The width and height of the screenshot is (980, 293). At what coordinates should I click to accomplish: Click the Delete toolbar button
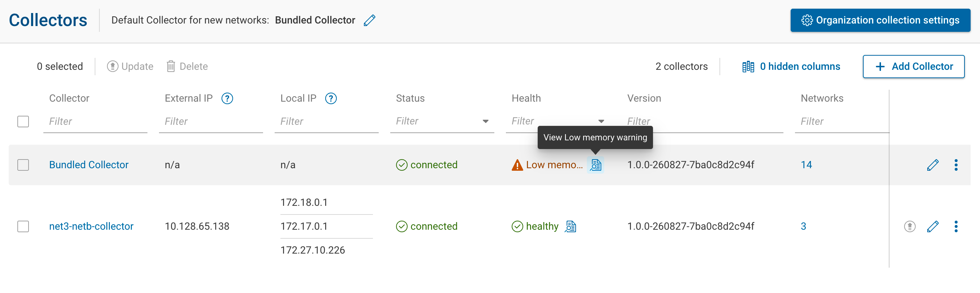(187, 67)
